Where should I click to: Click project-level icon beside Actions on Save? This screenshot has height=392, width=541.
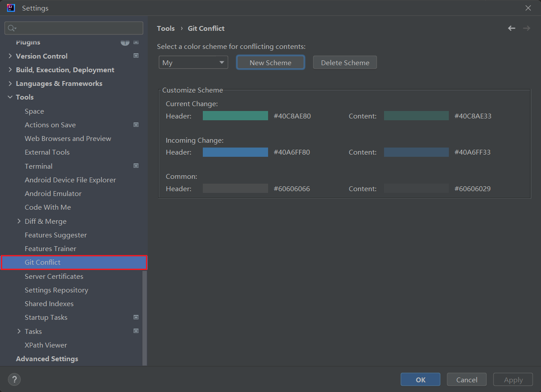tap(136, 125)
